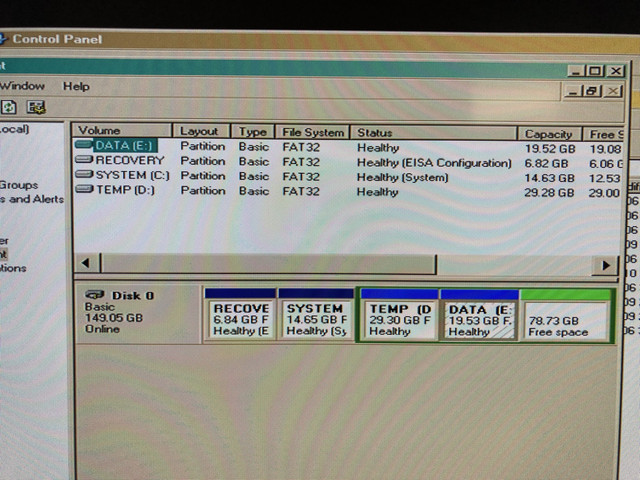Sort by the Layout column header
Image resolution: width=640 pixels, height=480 pixels.
coord(201,131)
